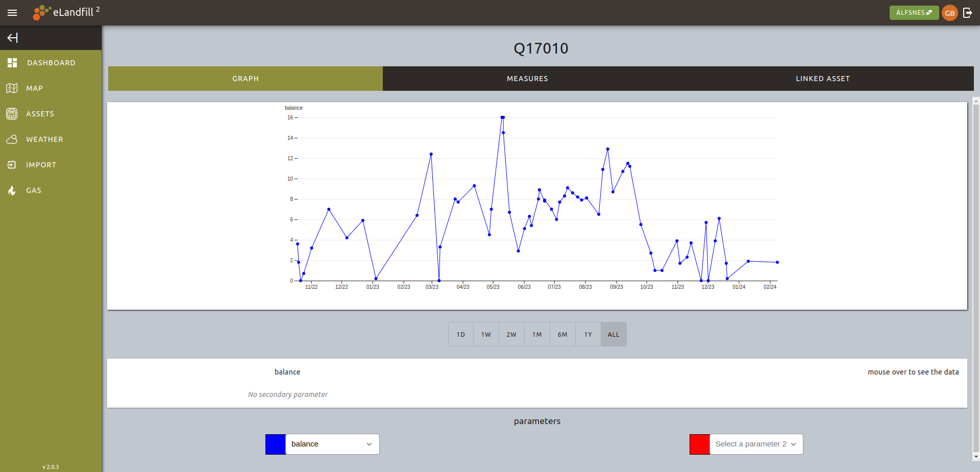
Task: Open the hamburger menu icon
Action: pyautogui.click(x=12, y=13)
